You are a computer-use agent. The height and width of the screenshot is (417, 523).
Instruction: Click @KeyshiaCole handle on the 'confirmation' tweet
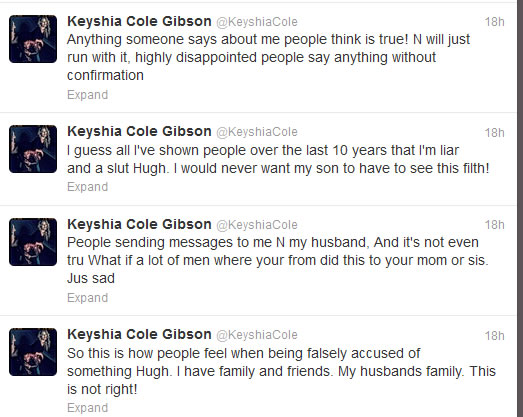point(257,22)
